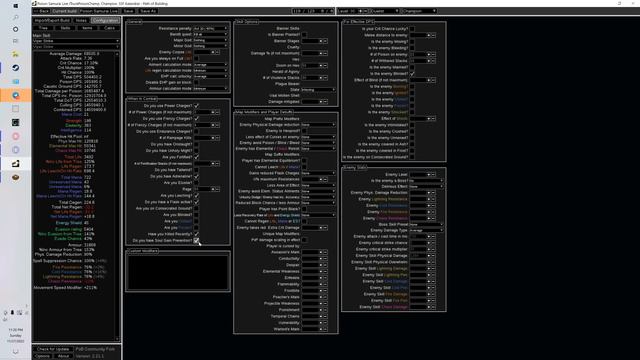The image size is (640, 360).
Task: Decrease # of Frenzy Charges with minus
Action: point(217,125)
